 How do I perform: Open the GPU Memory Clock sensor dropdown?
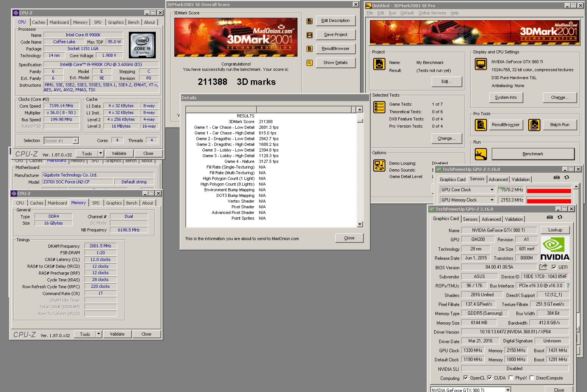point(492,200)
